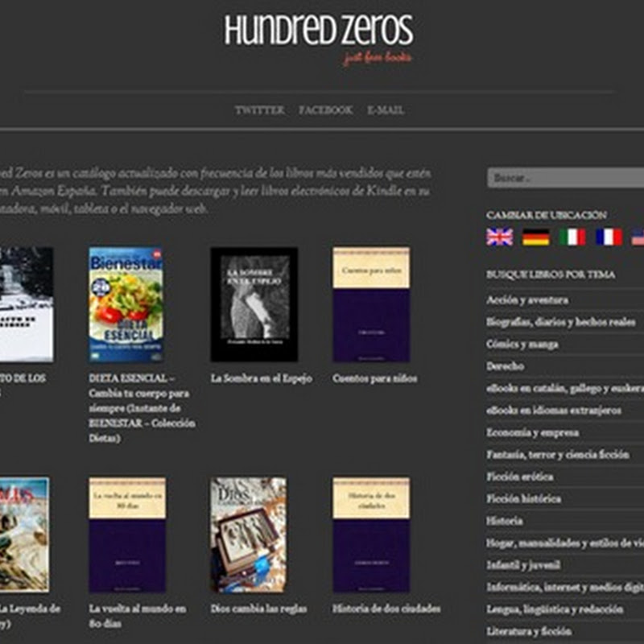Browse the Ficción erótica category
The width and height of the screenshot is (644, 644).
(x=519, y=477)
